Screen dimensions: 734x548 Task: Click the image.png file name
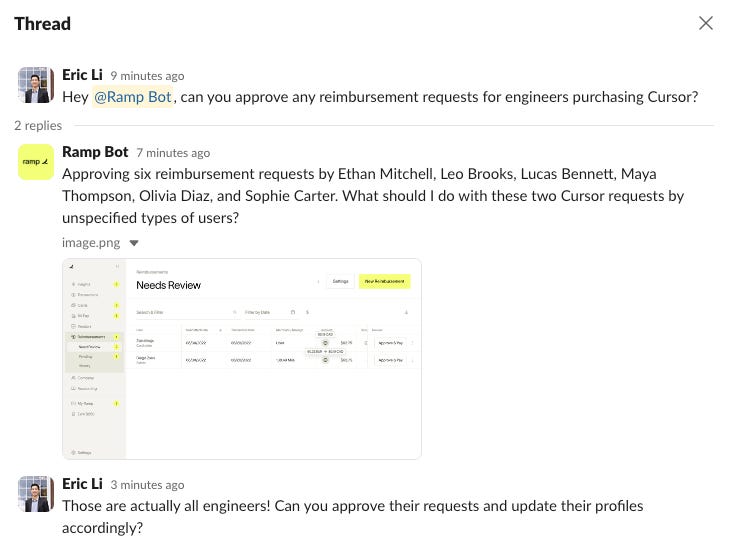tap(91, 242)
